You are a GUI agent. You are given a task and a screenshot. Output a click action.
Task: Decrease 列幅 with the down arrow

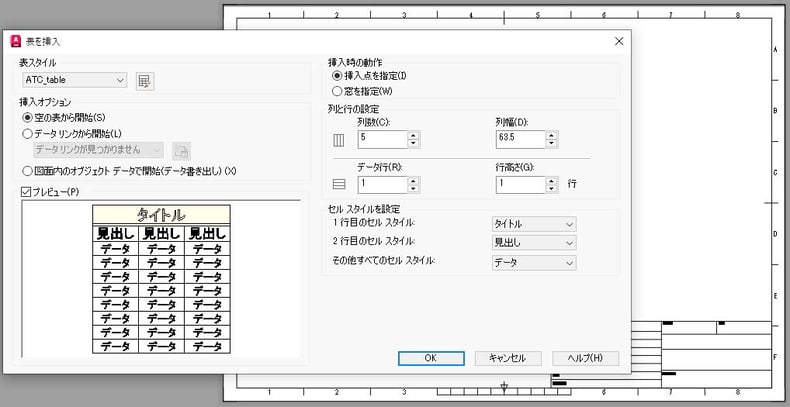point(553,144)
